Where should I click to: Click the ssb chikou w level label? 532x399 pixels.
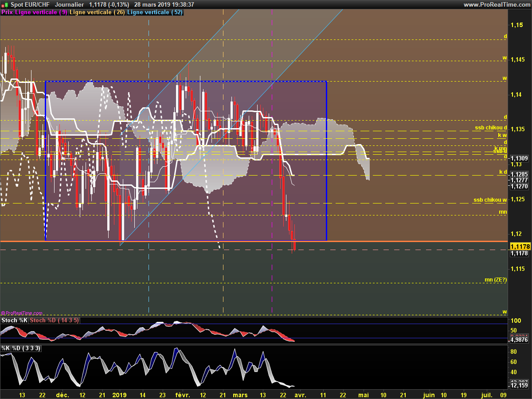point(490,200)
